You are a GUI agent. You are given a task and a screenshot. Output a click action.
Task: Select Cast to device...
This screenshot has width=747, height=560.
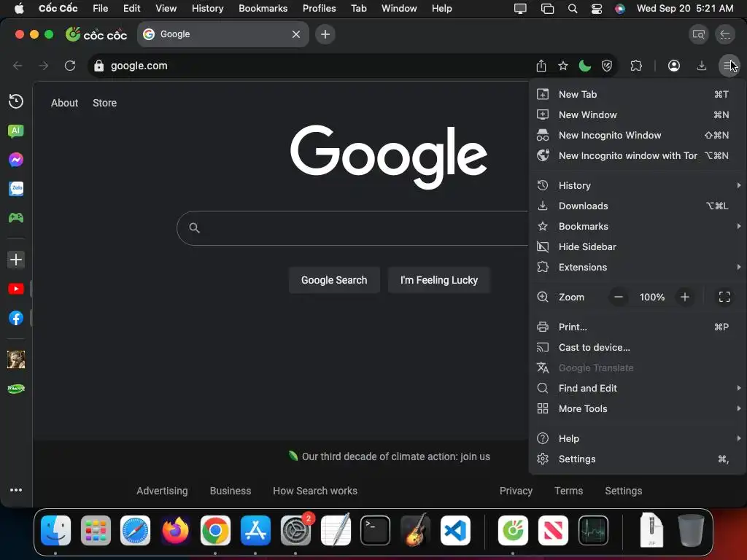pos(637,348)
